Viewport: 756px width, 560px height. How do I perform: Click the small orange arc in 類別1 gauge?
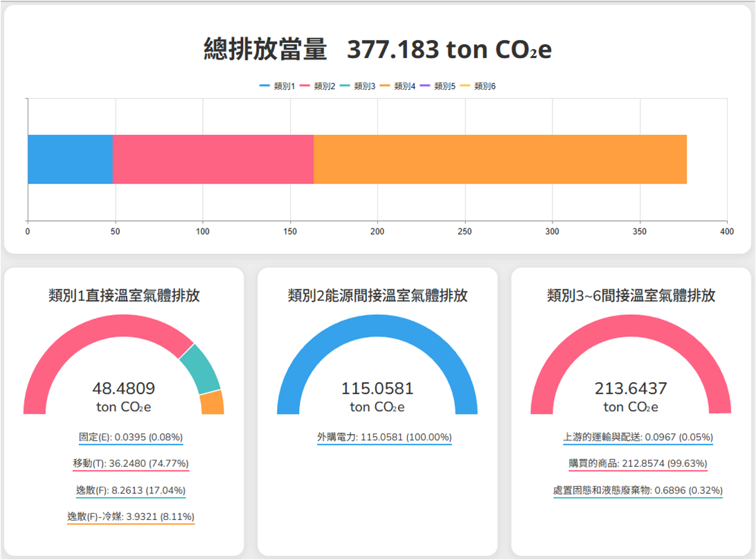[x=213, y=402]
